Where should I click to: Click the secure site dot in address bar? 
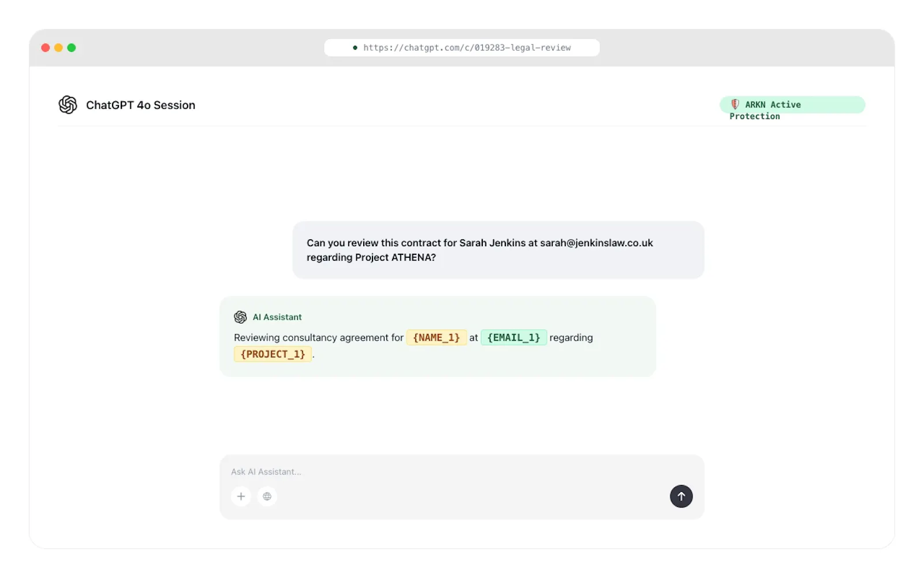tap(355, 48)
